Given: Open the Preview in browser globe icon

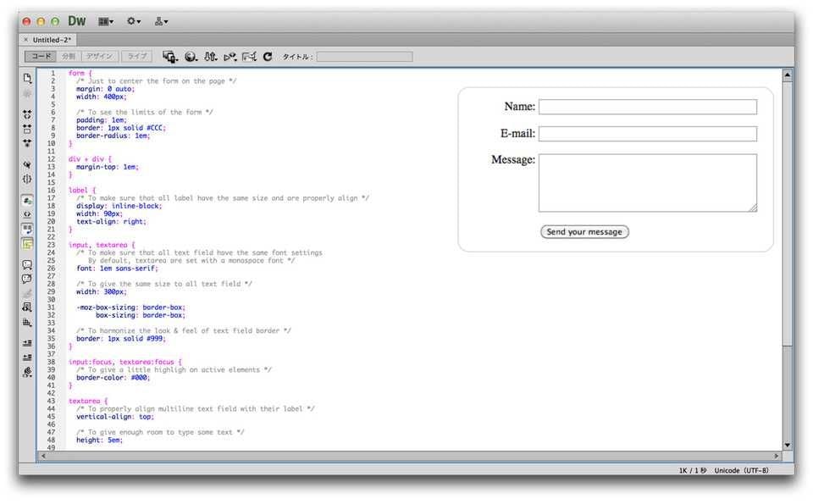Looking at the screenshot, I should click(191, 57).
